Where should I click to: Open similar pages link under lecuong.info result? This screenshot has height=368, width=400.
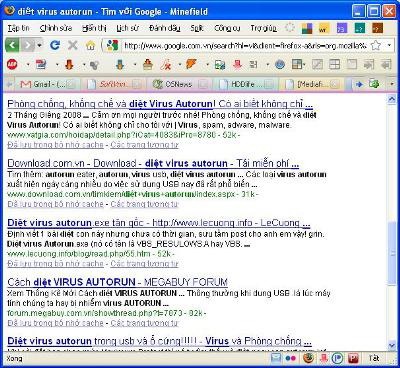144,263
